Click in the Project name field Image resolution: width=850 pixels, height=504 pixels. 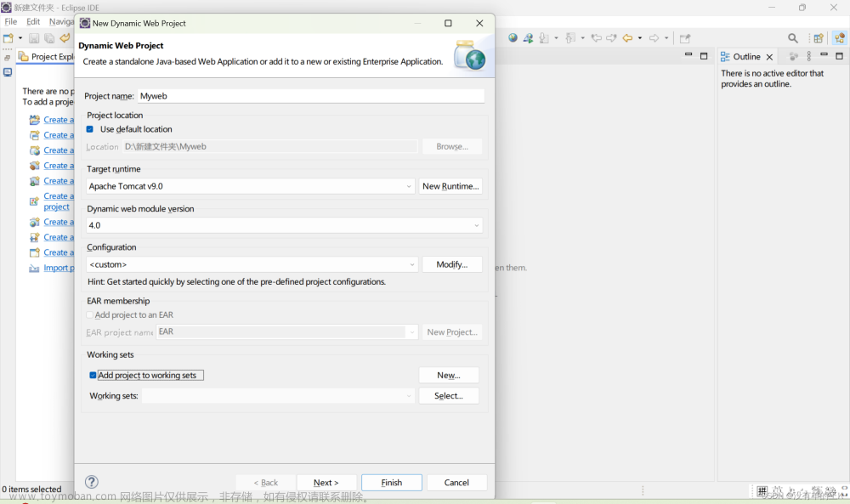click(x=310, y=96)
